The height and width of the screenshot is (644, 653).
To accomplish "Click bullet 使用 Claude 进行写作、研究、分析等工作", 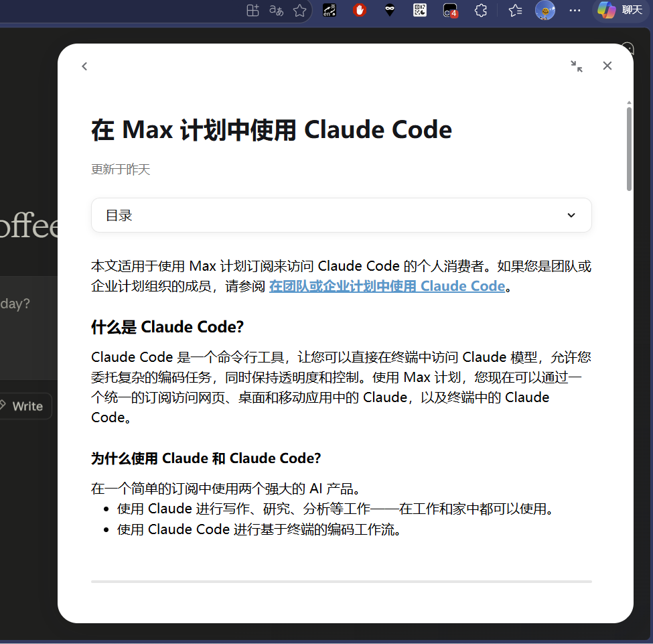I will pyautogui.click(x=335, y=509).
